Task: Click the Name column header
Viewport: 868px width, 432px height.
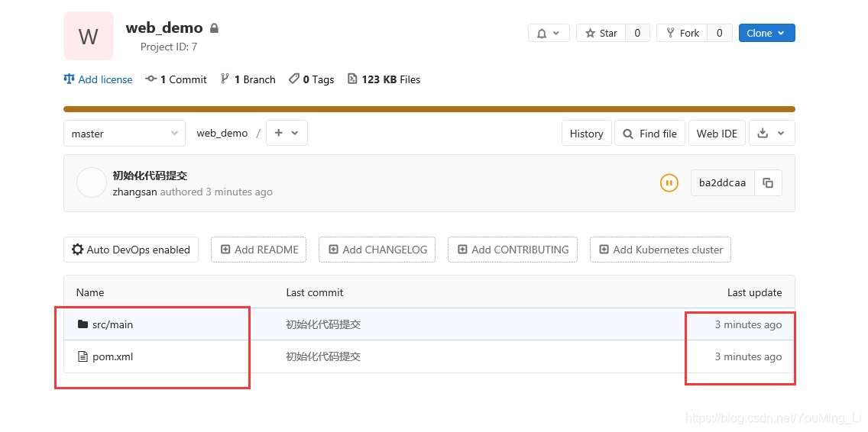Action: 89,292
